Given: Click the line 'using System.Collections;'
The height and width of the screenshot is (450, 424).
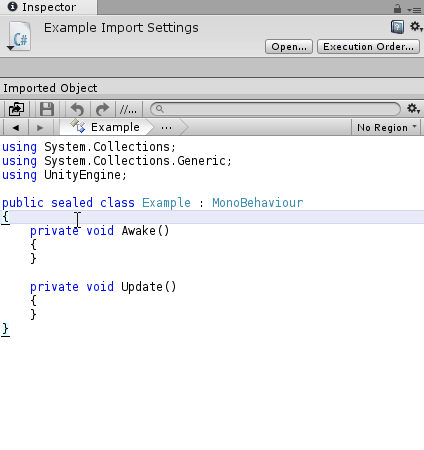Looking at the screenshot, I should click(89, 147).
